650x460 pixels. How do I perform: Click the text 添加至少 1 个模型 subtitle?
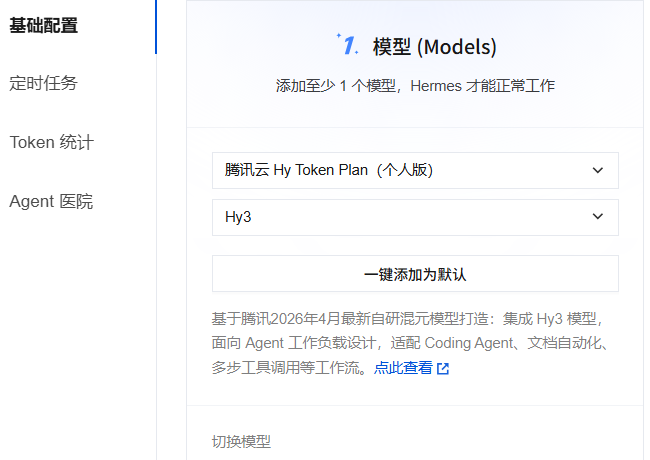tap(415, 86)
